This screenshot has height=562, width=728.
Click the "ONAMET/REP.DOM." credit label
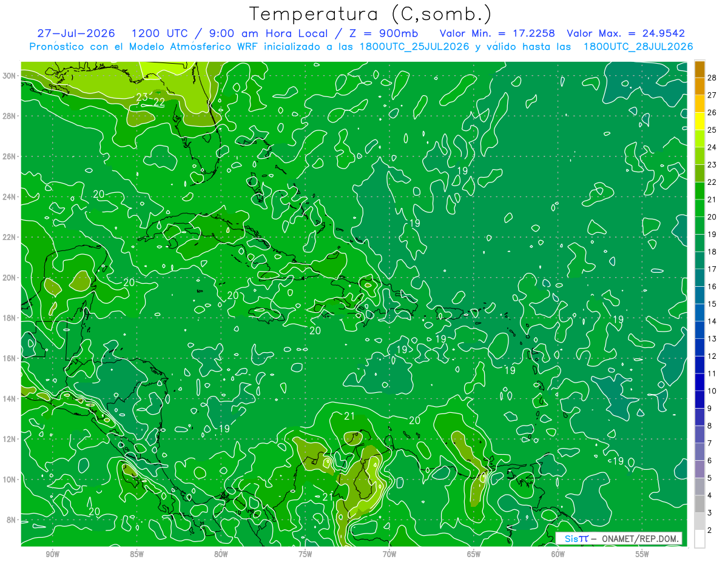tap(641, 538)
